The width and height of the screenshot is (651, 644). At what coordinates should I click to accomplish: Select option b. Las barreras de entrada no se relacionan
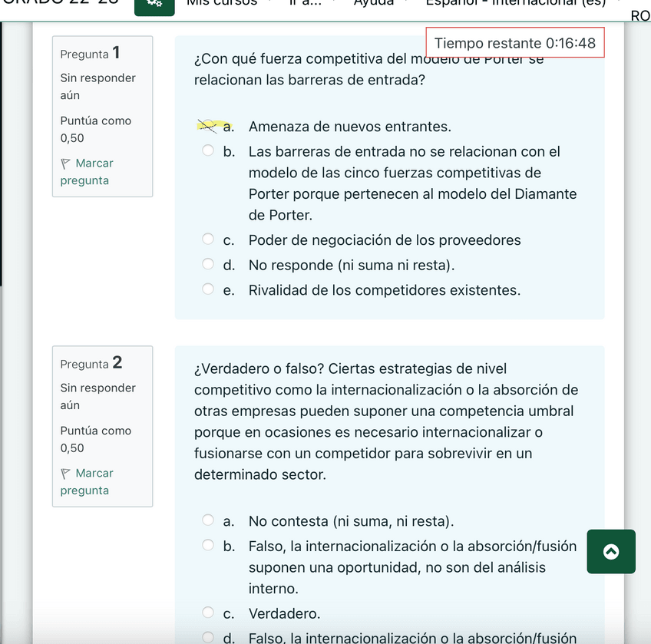[208, 150]
